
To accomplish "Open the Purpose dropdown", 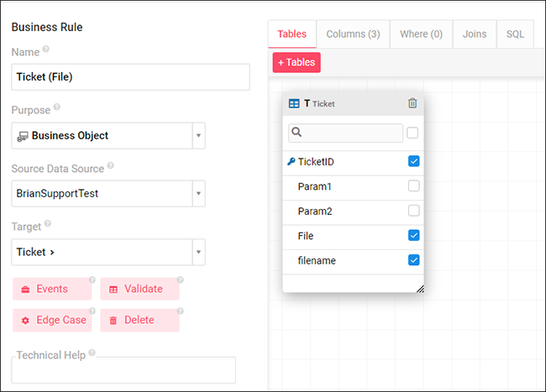I will [199, 135].
